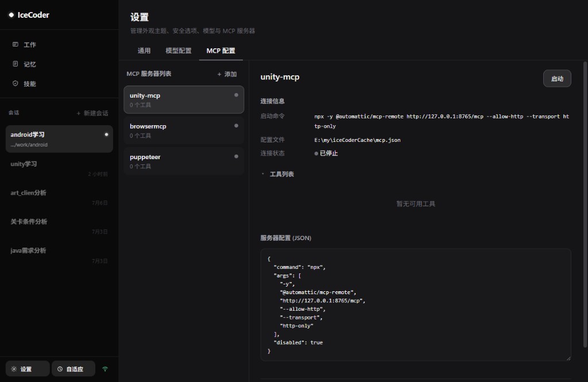Click the JSON editor resize handle

click(x=568, y=358)
